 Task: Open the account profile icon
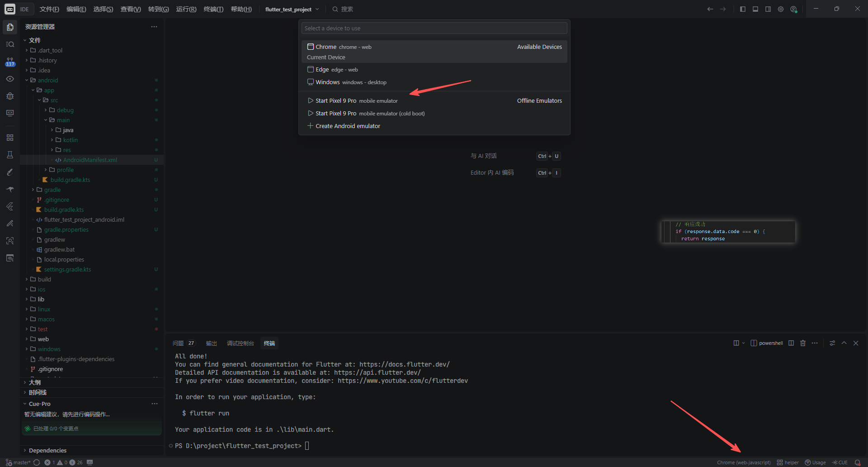click(x=793, y=9)
